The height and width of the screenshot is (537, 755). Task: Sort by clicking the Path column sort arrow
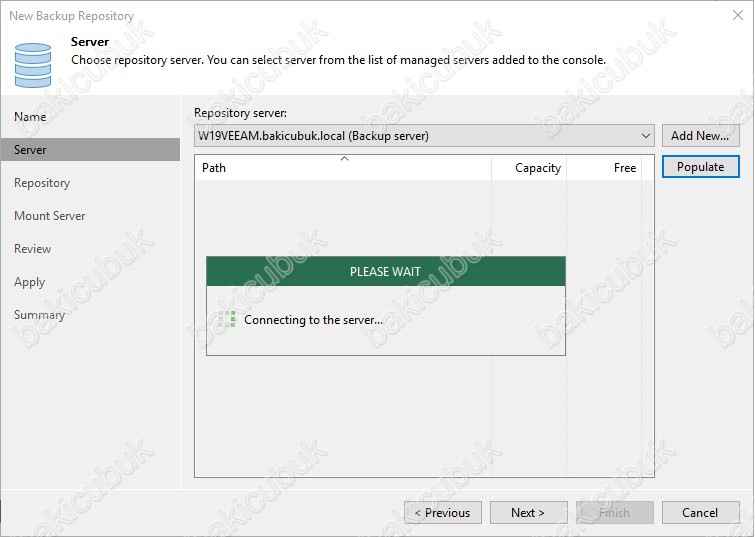click(x=344, y=158)
